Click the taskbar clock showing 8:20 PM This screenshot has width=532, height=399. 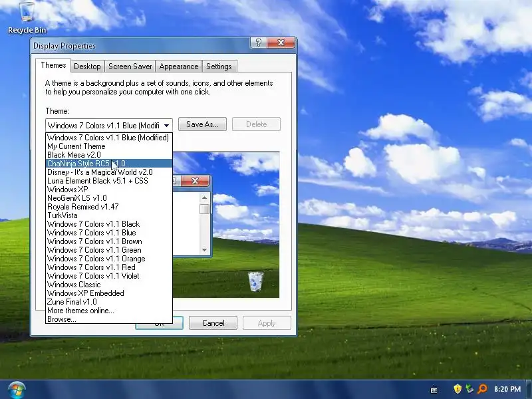pyautogui.click(x=507, y=389)
